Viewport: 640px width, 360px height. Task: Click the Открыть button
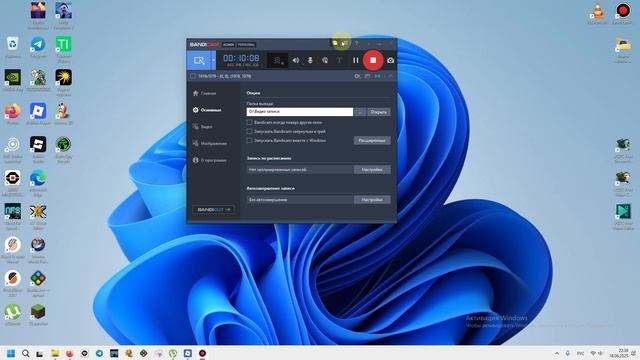[x=378, y=112]
